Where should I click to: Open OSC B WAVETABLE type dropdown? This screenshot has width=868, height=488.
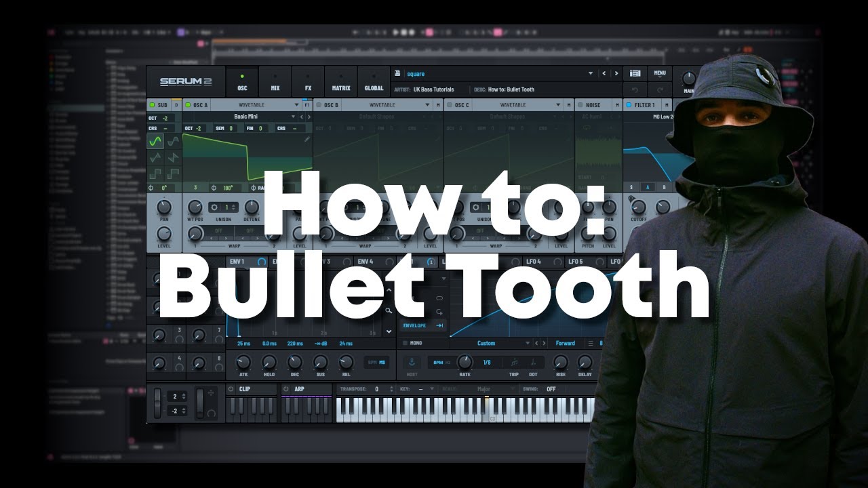pyautogui.click(x=427, y=105)
